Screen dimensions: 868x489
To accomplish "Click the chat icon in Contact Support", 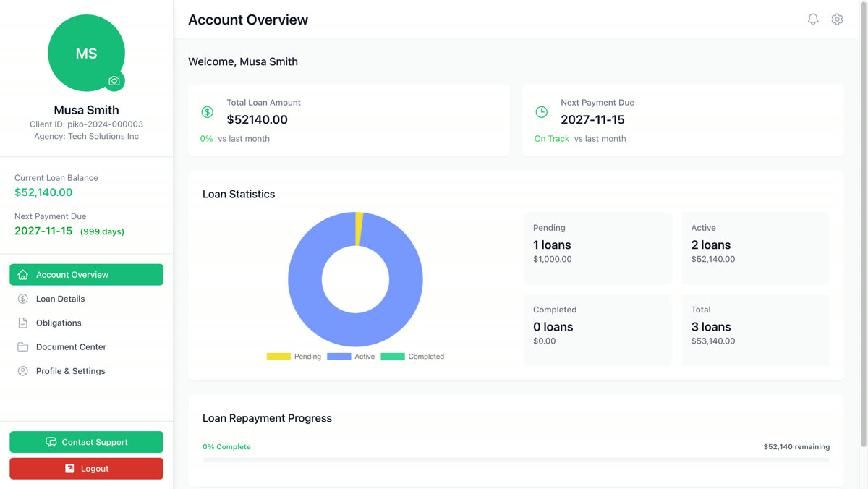I will (x=51, y=442).
